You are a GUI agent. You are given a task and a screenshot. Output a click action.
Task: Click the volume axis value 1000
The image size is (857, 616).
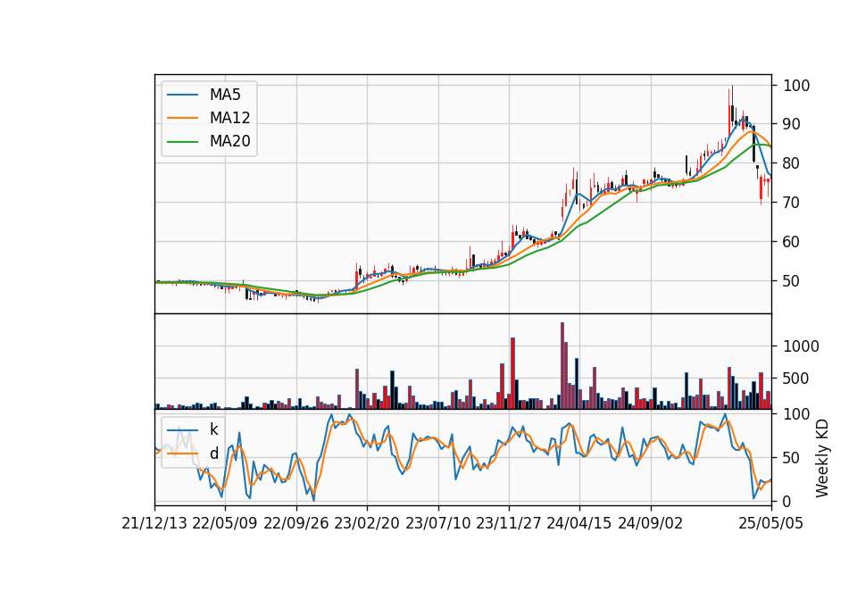pyautogui.click(x=801, y=346)
